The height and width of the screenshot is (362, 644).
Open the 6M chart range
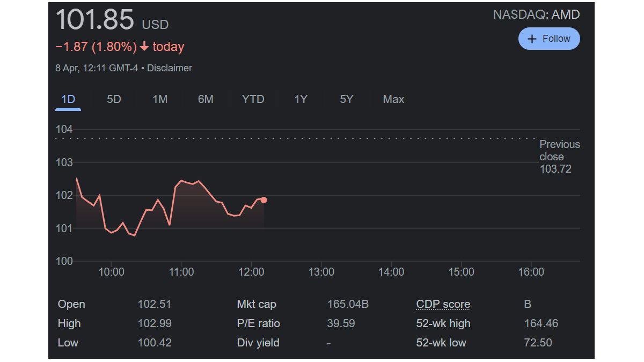point(206,99)
